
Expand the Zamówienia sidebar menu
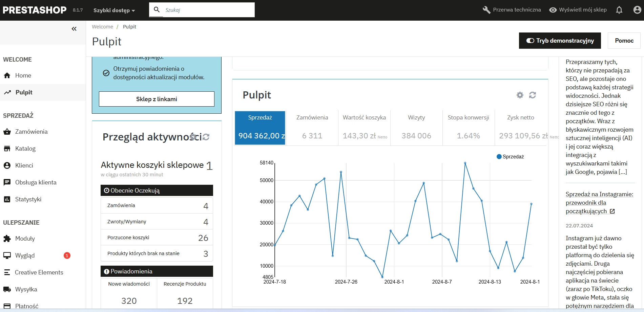[31, 132]
